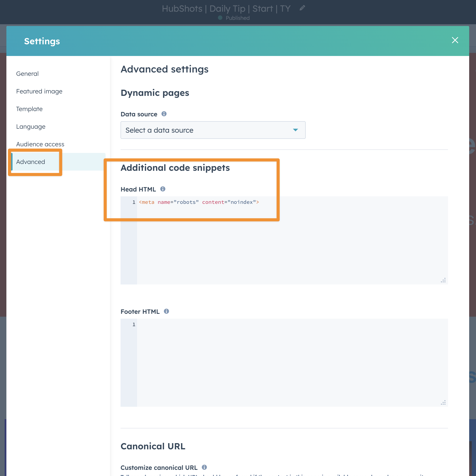Click the HubShots Daily Tip page title
The image size is (476, 476).
(x=226, y=9)
